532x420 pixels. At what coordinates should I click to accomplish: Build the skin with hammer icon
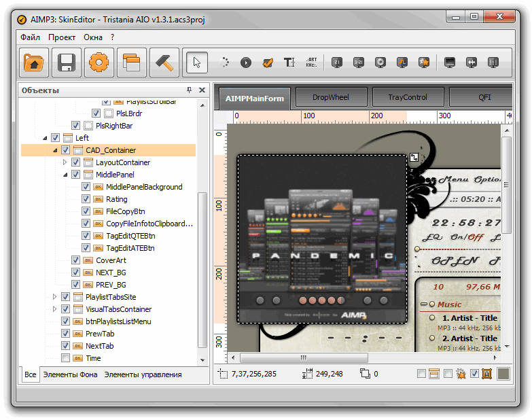[x=164, y=63]
